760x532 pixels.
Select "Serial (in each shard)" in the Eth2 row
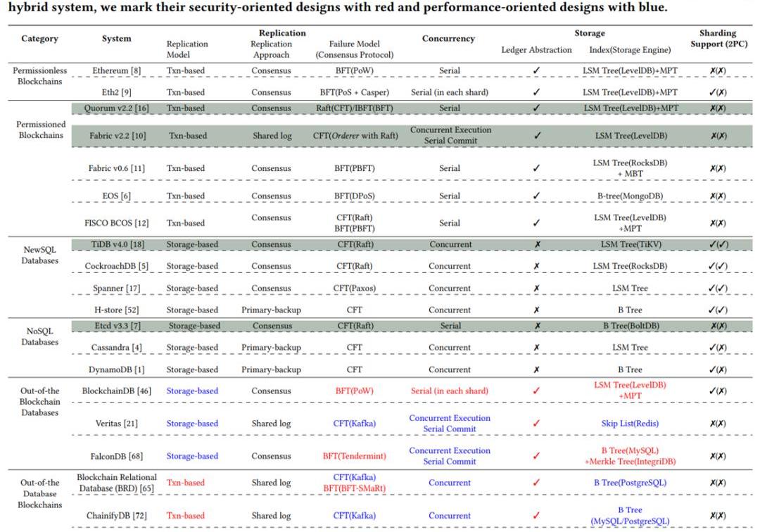pos(449,92)
